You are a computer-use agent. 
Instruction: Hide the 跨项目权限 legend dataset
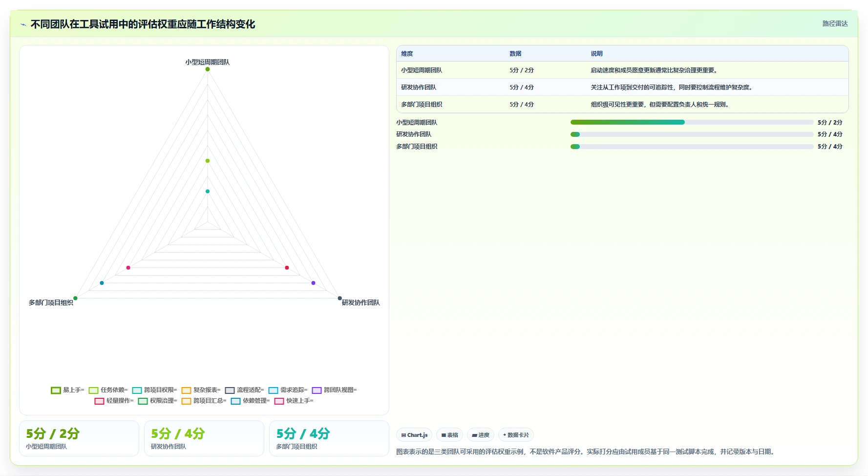coord(154,390)
